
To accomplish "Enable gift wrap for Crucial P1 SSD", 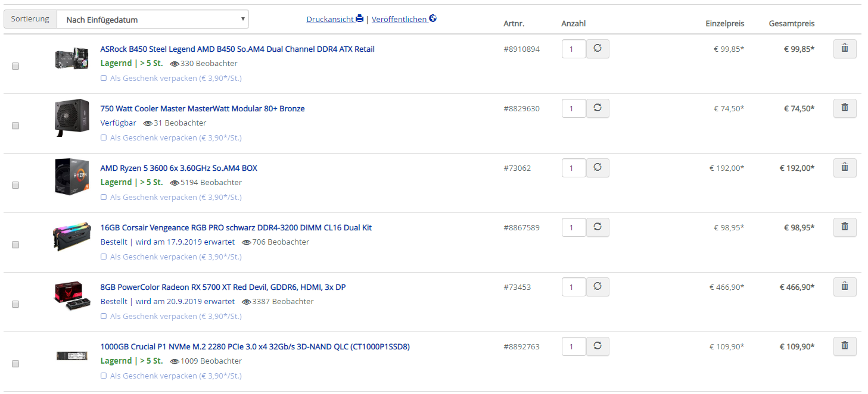I will 104,376.
